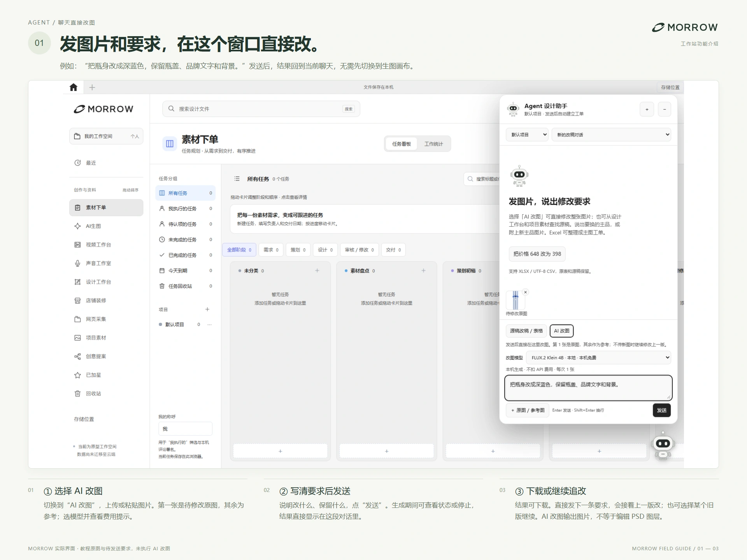Select the 默认项目 project row
The height and width of the screenshot is (560, 747).
coord(186,324)
